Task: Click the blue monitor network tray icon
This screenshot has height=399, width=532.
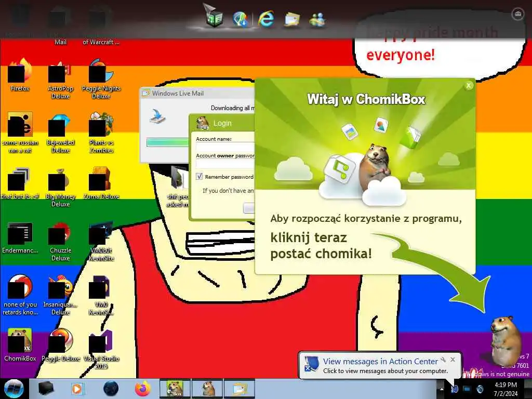Action: coord(467,389)
